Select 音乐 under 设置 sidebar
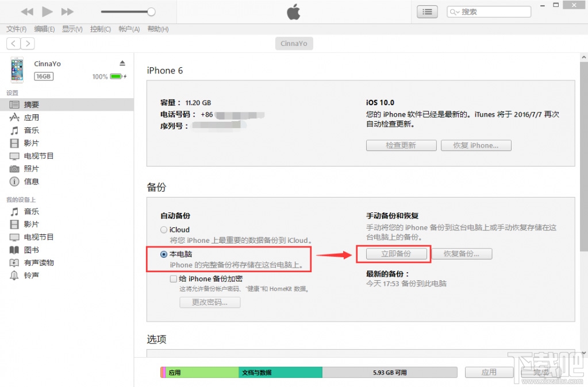This screenshot has height=387, width=588. coord(67,130)
